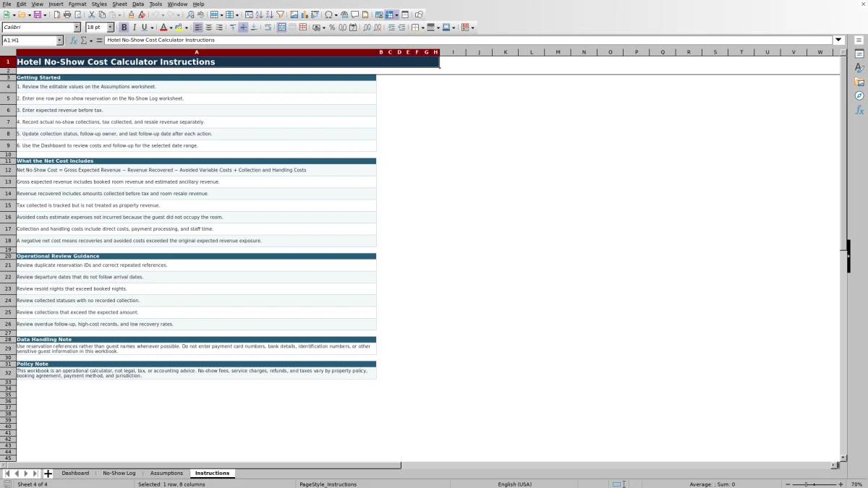The image size is (868, 488).
Task: Click the Background Color yellow highlight swatch
Action: tap(178, 27)
